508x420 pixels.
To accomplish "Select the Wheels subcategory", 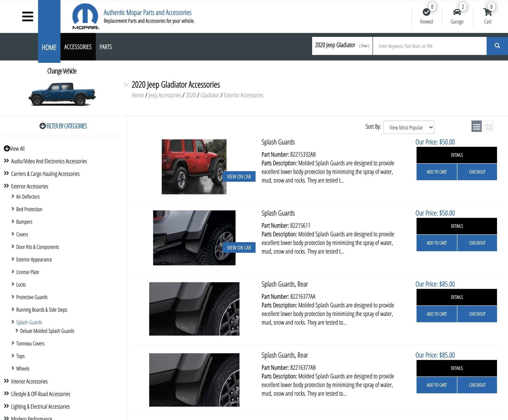I will (x=23, y=368).
